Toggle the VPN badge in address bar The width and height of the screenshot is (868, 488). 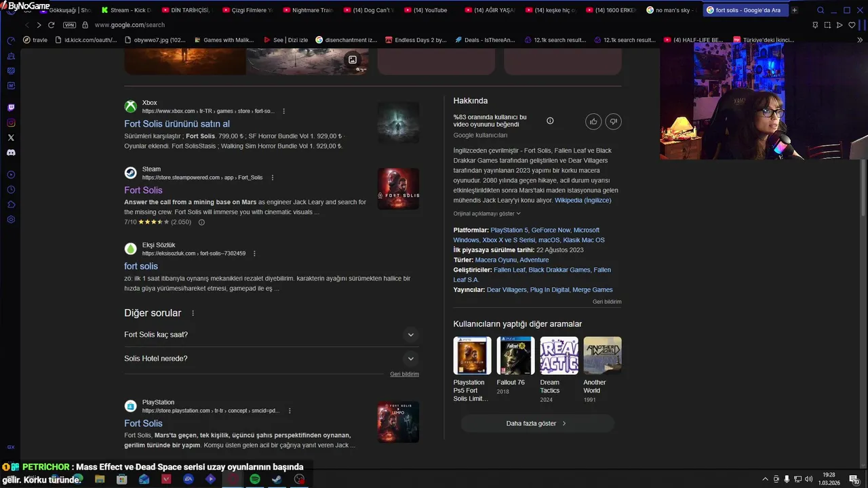click(x=69, y=25)
